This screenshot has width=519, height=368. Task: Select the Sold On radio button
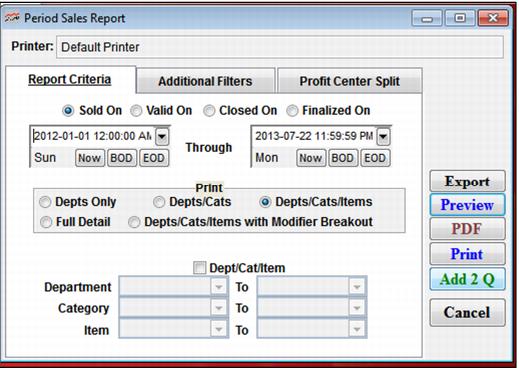click(x=68, y=110)
